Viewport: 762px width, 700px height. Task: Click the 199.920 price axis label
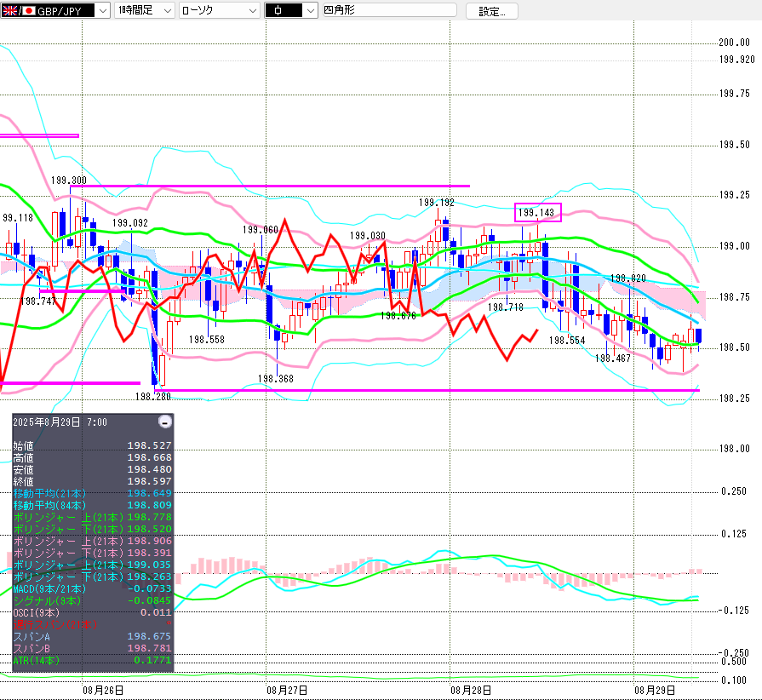[736, 60]
